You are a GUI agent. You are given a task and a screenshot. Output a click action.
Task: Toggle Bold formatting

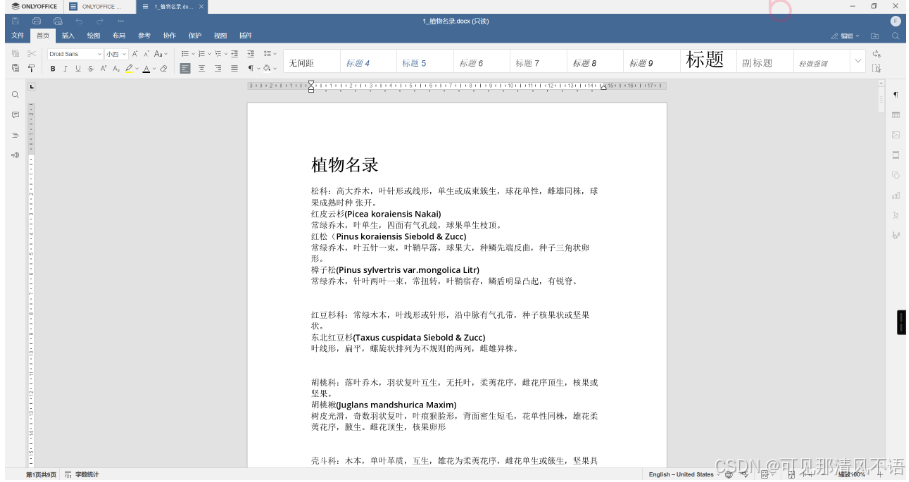53,68
